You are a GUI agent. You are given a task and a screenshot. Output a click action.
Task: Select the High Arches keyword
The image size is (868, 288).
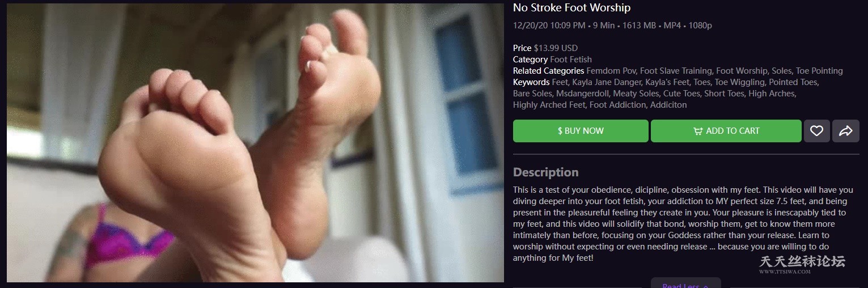point(772,94)
